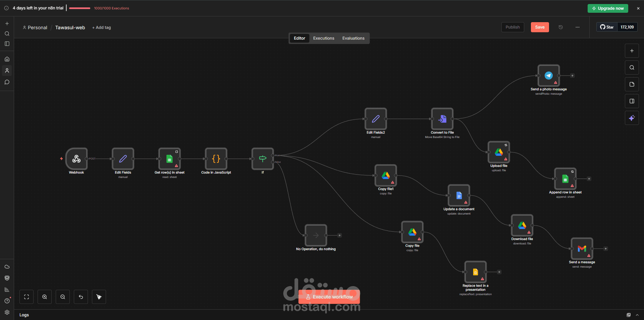Image resolution: width=644 pixels, height=320 pixels.
Task: Select the Gmail Send a message node
Action: 582,248
